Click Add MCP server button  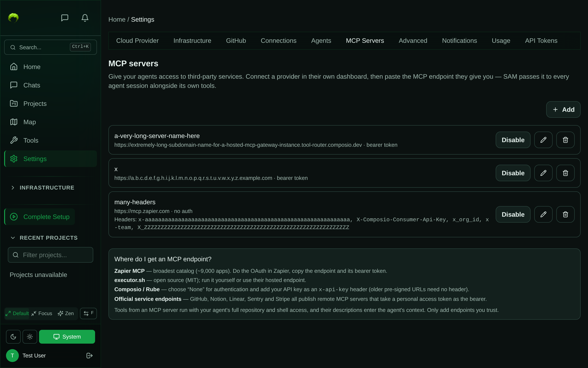(563, 109)
